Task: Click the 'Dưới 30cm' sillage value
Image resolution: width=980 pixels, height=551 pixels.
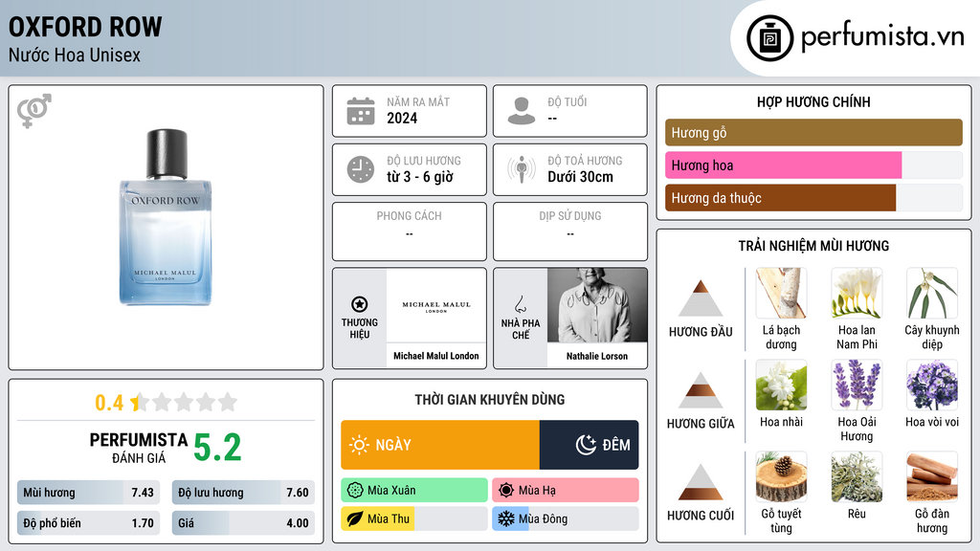Action: [x=581, y=177]
